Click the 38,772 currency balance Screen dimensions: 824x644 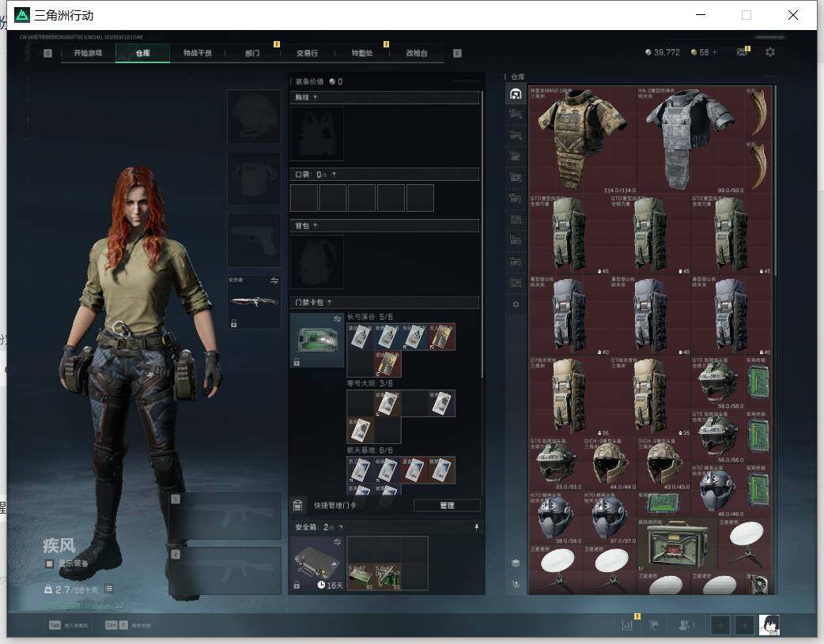click(x=662, y=52)
